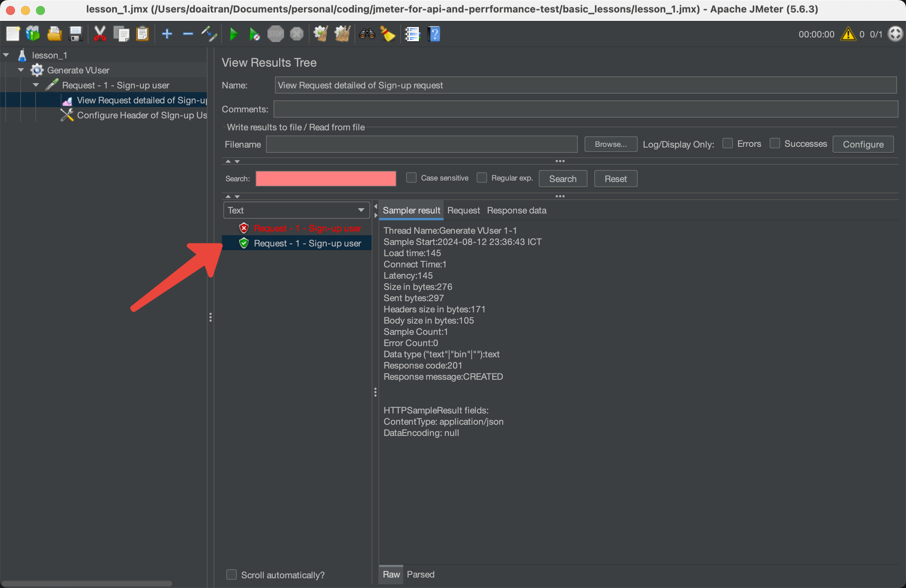Click the Configure button
Viewport: 906px width, 588px height.
coord(863,144)
